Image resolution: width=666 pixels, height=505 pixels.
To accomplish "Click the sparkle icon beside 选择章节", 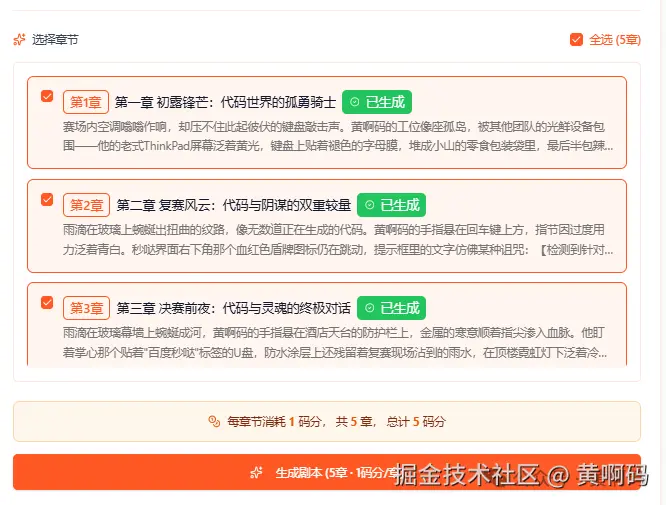I will (20, 39).
